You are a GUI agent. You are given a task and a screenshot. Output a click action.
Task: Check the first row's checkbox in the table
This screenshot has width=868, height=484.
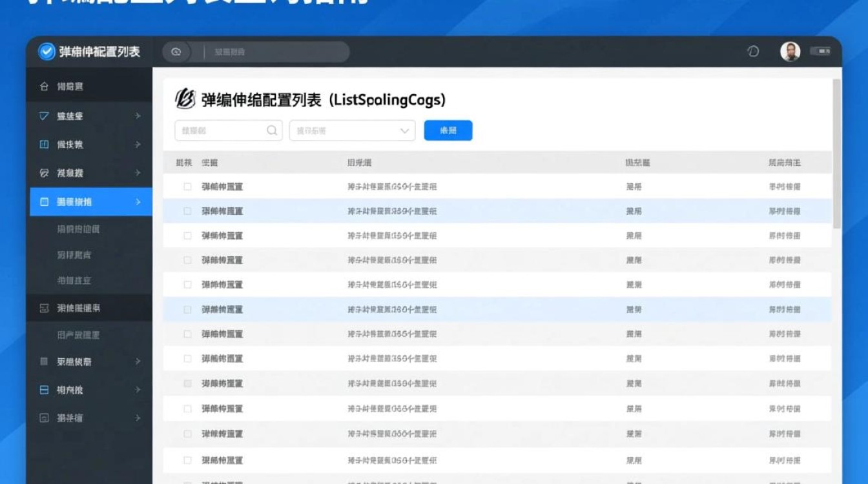click(x=187, y=187)
